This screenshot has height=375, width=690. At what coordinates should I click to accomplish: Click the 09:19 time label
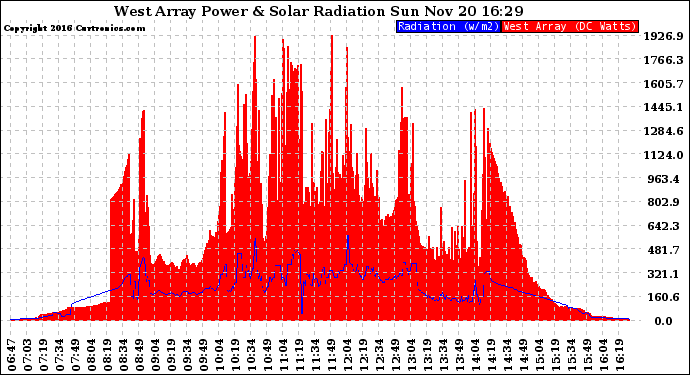pos(171,355)
